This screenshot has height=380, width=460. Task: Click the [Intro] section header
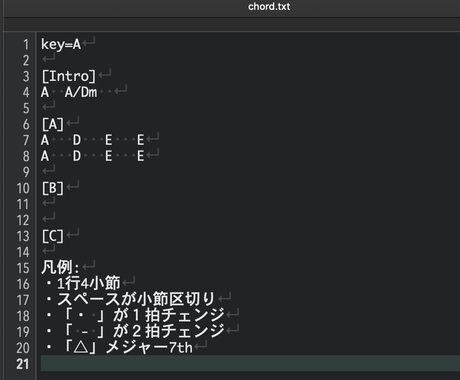click(x=69, y=76)
